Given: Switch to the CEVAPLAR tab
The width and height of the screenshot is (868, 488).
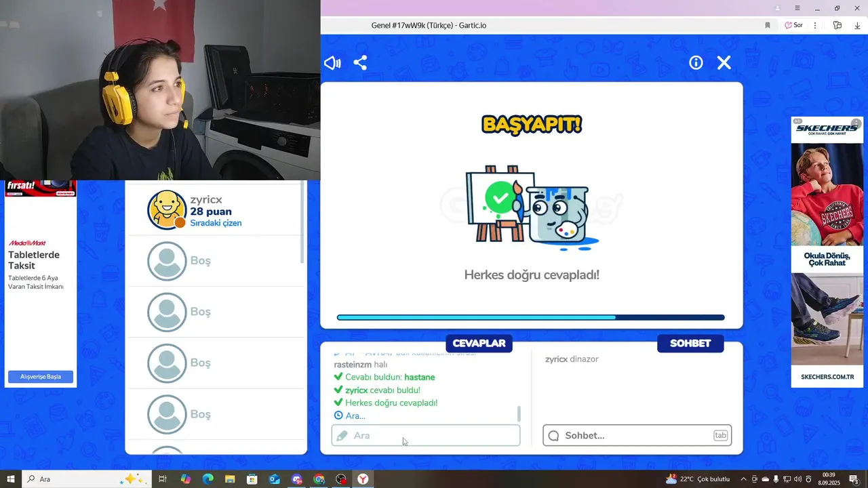Looking at the screenshot, I should point(479,344).
